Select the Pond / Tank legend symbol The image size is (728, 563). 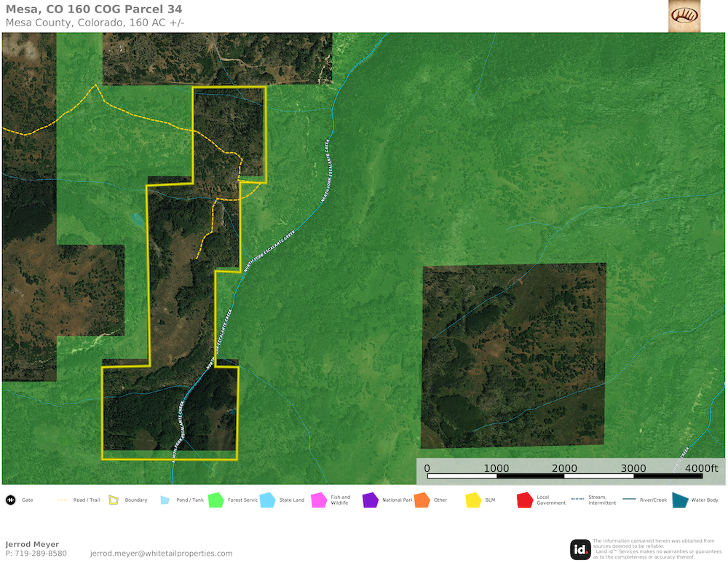[x=165, y=500]
